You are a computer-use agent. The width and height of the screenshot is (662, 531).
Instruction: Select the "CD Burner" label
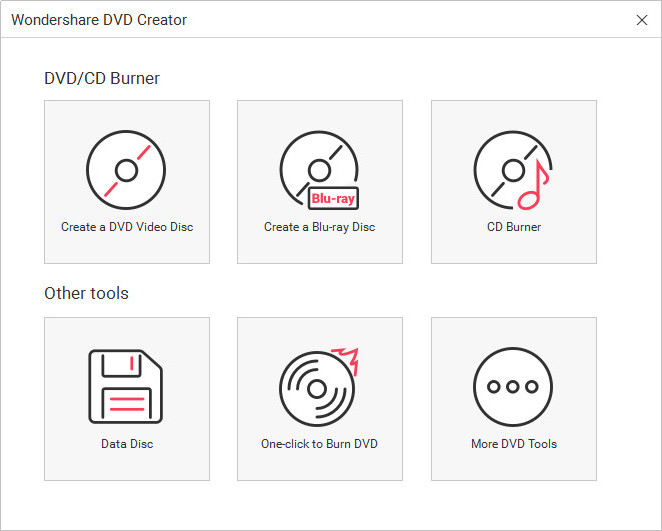tap(513, 227)
